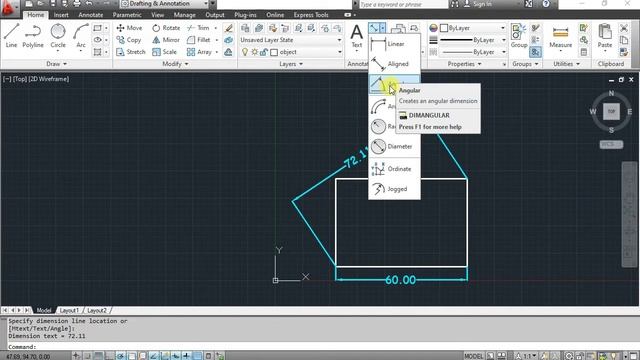This screenshot has height=360, width=640.
Task: Expand the Groups panel
Action: click(525, 64)
